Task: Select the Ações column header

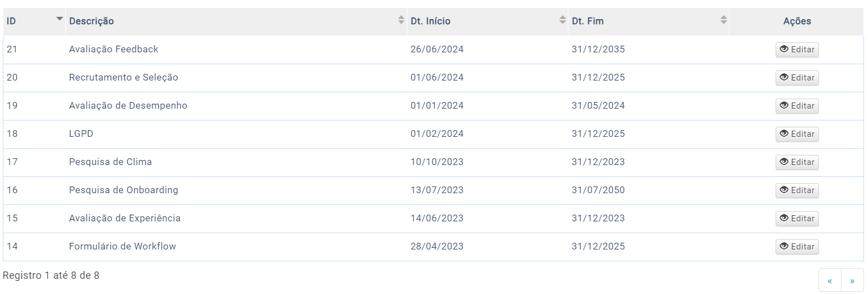Action: [796, 21]
